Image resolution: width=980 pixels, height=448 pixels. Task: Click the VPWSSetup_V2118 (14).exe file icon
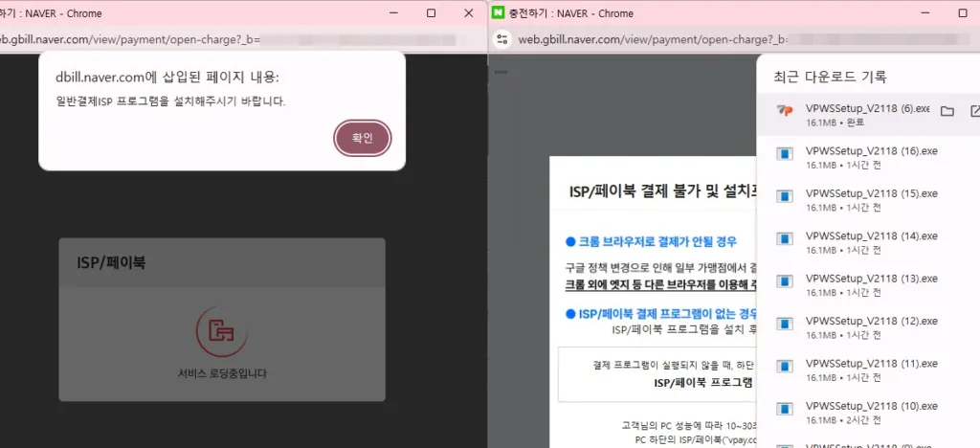coord(785,238)
